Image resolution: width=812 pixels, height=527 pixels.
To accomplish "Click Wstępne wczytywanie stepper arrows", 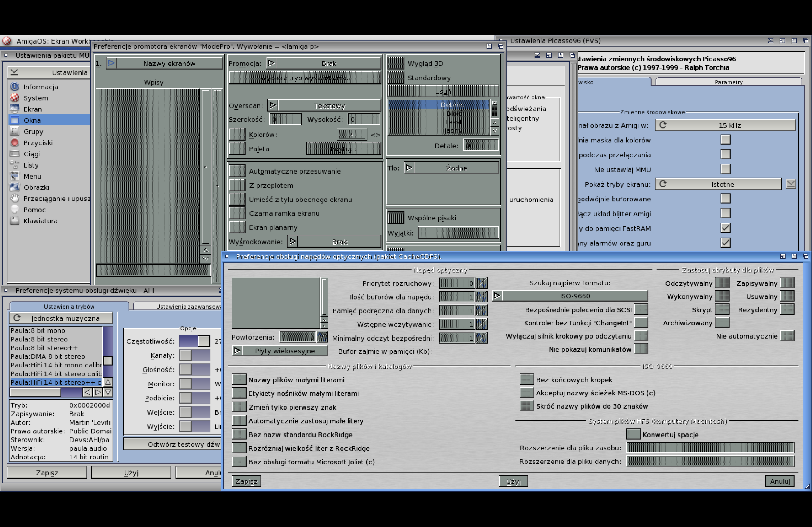I will click(481, 324).
